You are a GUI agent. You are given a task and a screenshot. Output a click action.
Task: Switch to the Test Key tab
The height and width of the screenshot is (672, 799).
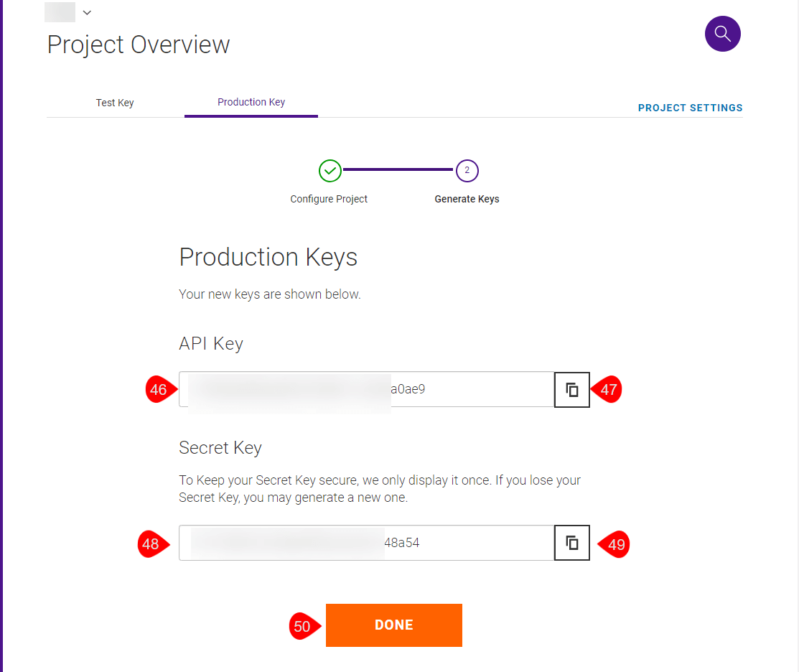[x=115, y=103]
